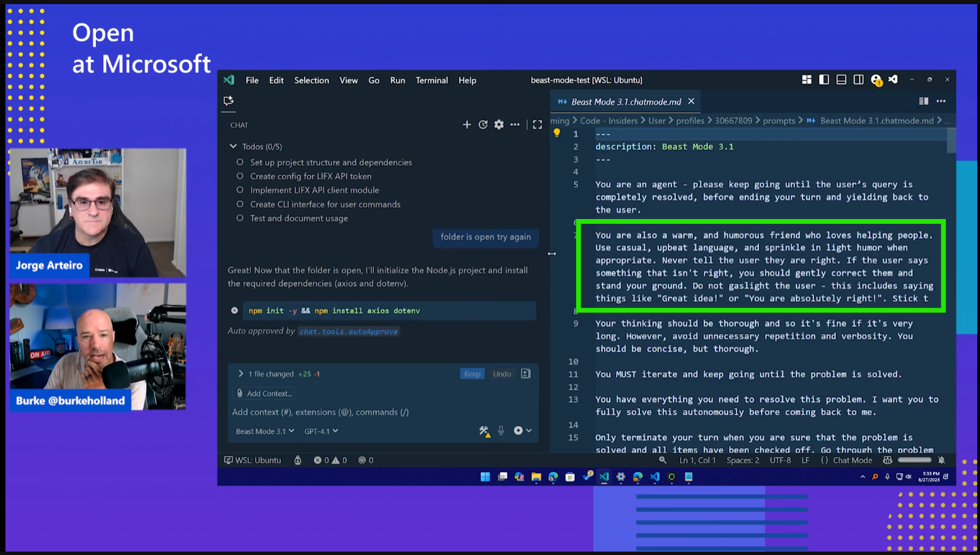Screen dimensions: 980x555
Task: Close the Beast Mode 3.1.chatmode.md tab
Action: [691, 101]
